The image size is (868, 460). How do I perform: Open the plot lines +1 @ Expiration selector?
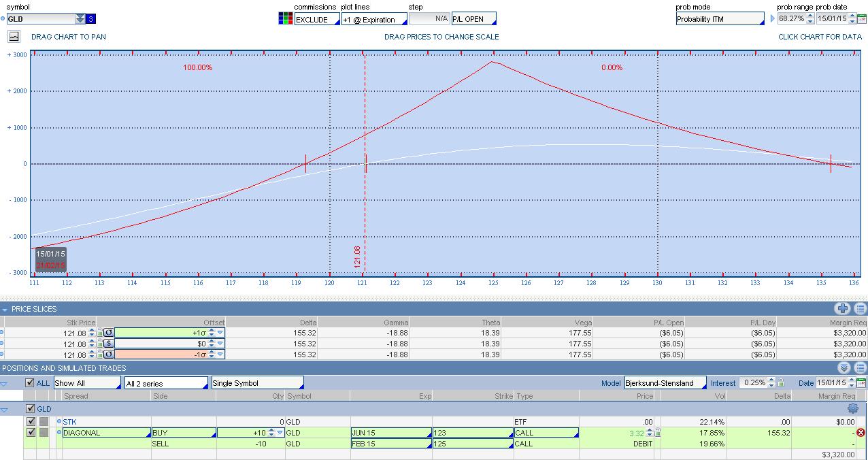click(x=373, y=19)
